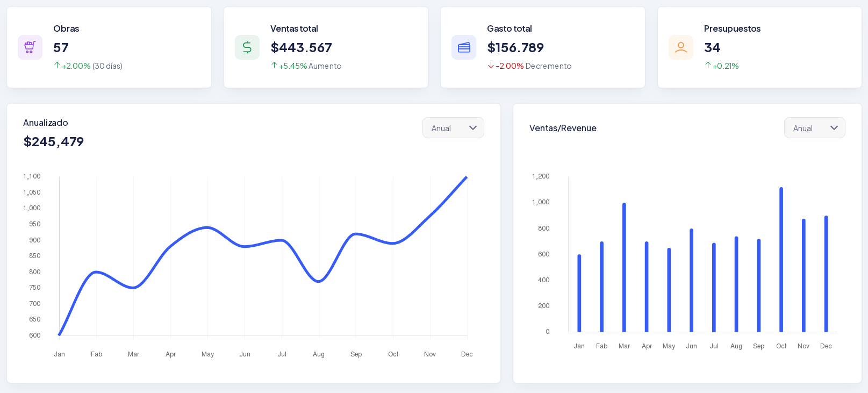Click the Jun bar in revenue chart
Screen dimensions: 868x393
tap(692, 280)
